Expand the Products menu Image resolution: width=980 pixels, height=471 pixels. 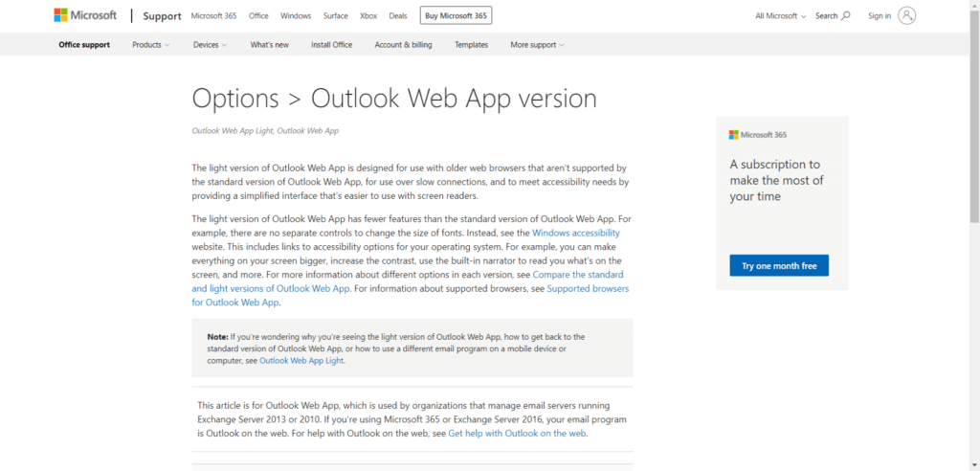tap(150, 45)
